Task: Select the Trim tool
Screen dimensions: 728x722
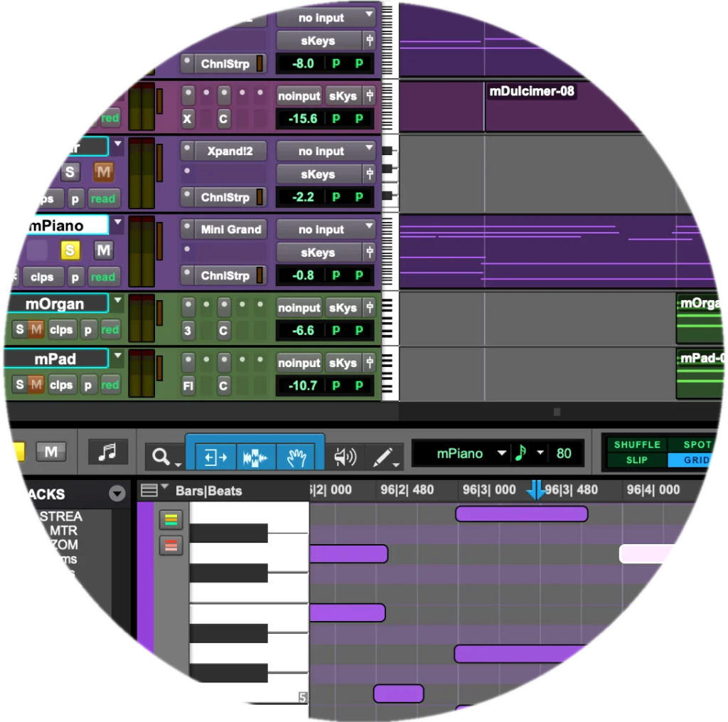Action: click(x=215, y=457)
